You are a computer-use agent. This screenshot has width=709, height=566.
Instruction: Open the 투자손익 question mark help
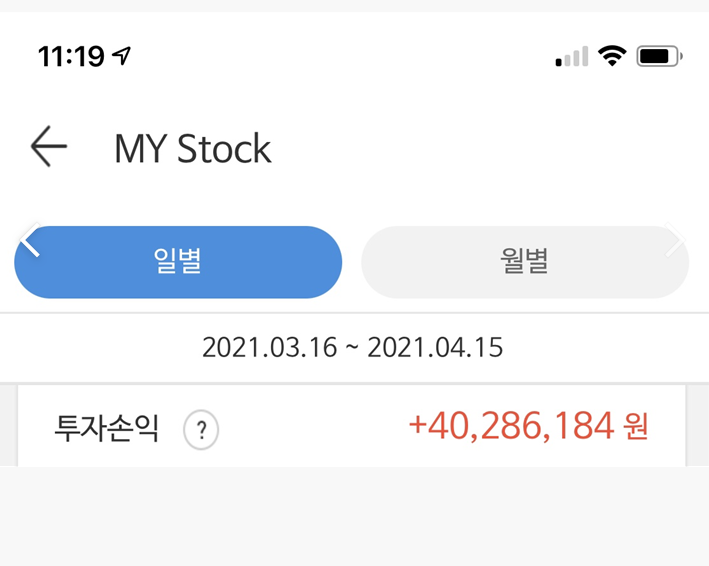pos(201,431)
